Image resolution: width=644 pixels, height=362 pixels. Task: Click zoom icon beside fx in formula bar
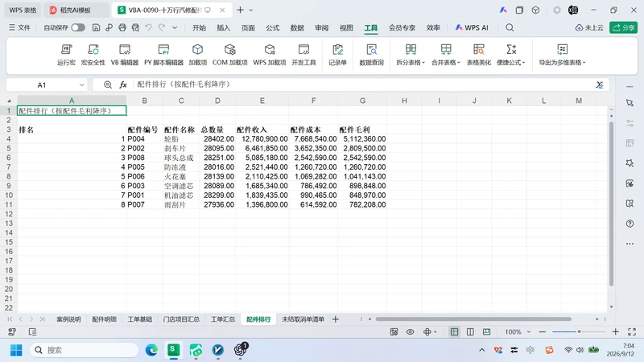point(108,84)
